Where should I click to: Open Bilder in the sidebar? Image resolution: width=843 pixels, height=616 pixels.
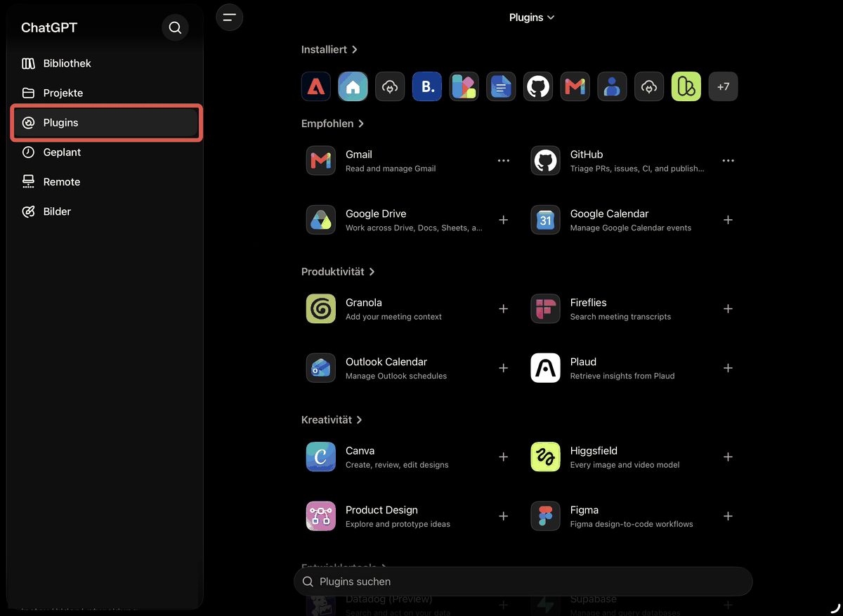106,211
